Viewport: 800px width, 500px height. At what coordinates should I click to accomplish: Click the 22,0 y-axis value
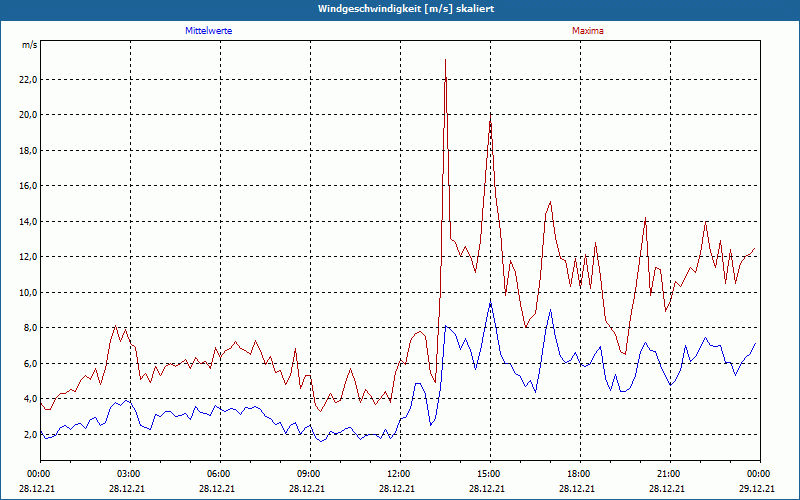pos(29,80)
